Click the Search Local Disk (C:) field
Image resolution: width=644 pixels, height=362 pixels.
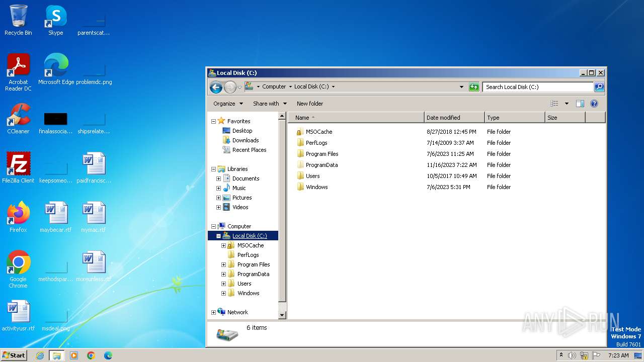pyautogui.click(x=538, y=87)
